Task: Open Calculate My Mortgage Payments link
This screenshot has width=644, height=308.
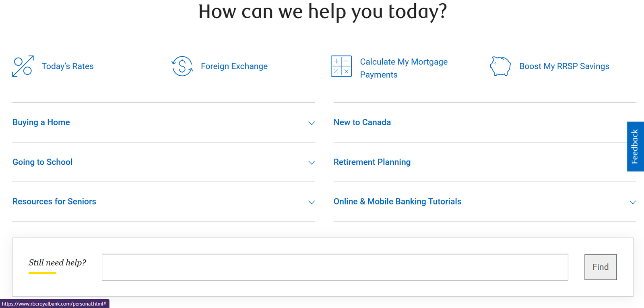Action: pos(404,68)
